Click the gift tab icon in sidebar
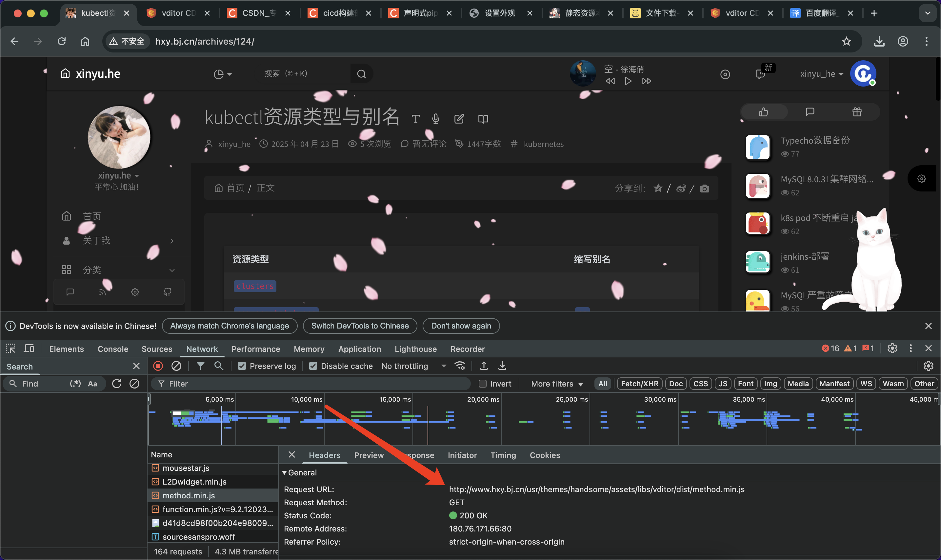 click(x=857, y=112)
